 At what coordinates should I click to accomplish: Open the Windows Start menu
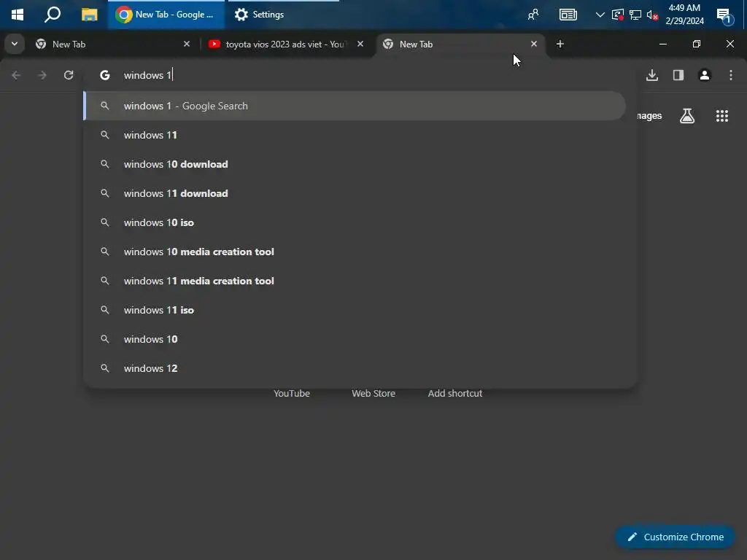point(18,15)
